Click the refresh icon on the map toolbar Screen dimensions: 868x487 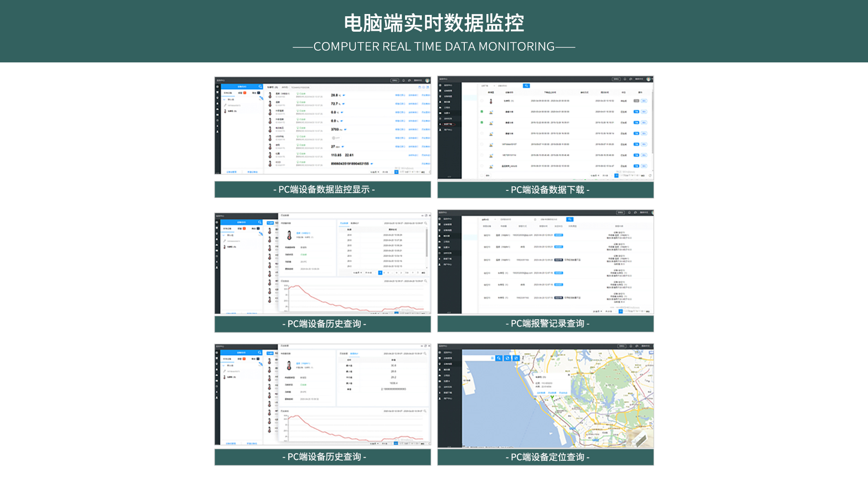507,358
